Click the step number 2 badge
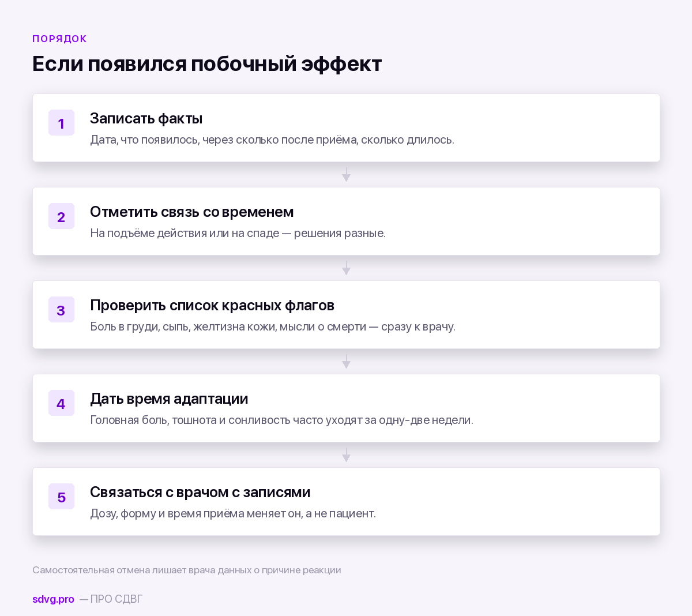Screen dimensions: 692x616 click(x=61, y=216)
